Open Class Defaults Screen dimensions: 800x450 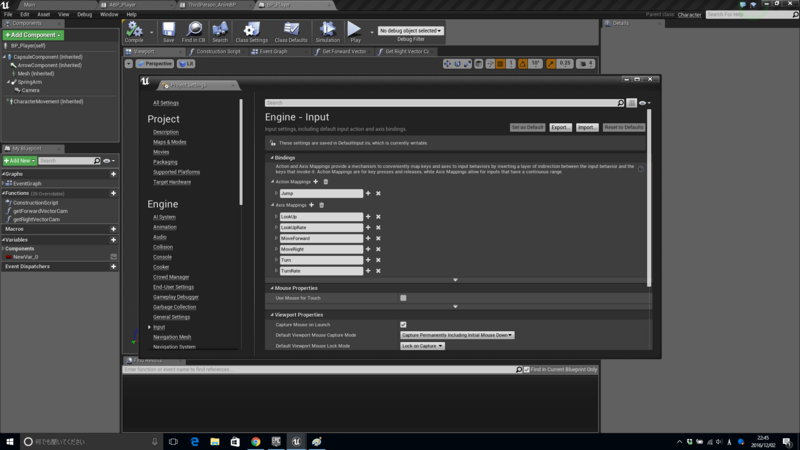pos(291,32)
